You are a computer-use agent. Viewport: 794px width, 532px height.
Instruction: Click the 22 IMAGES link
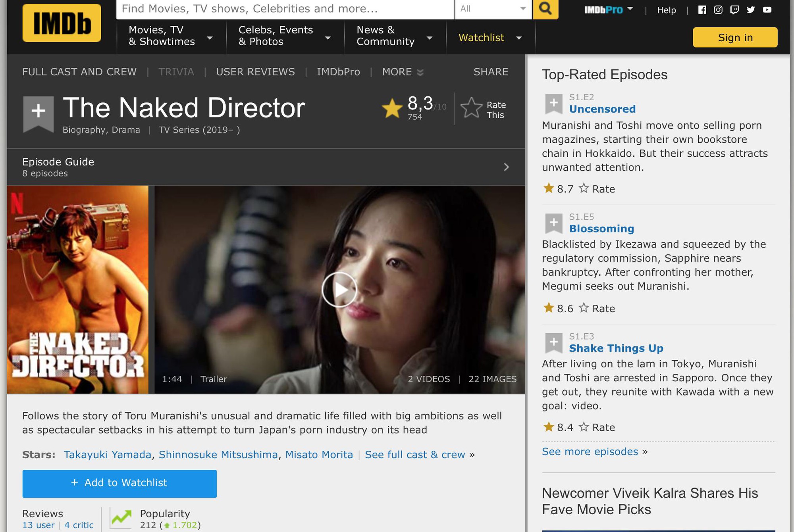pyautogui.click(x=493, y=379)
